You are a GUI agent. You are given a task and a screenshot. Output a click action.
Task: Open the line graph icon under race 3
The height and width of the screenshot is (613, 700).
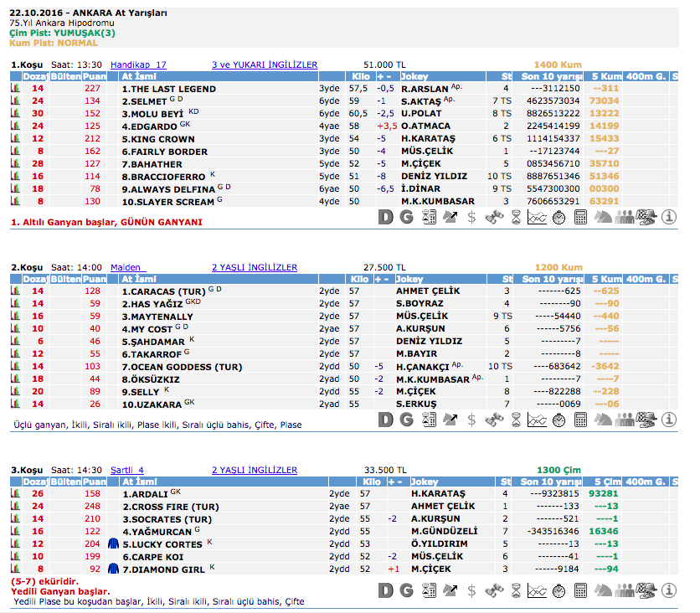538,590
